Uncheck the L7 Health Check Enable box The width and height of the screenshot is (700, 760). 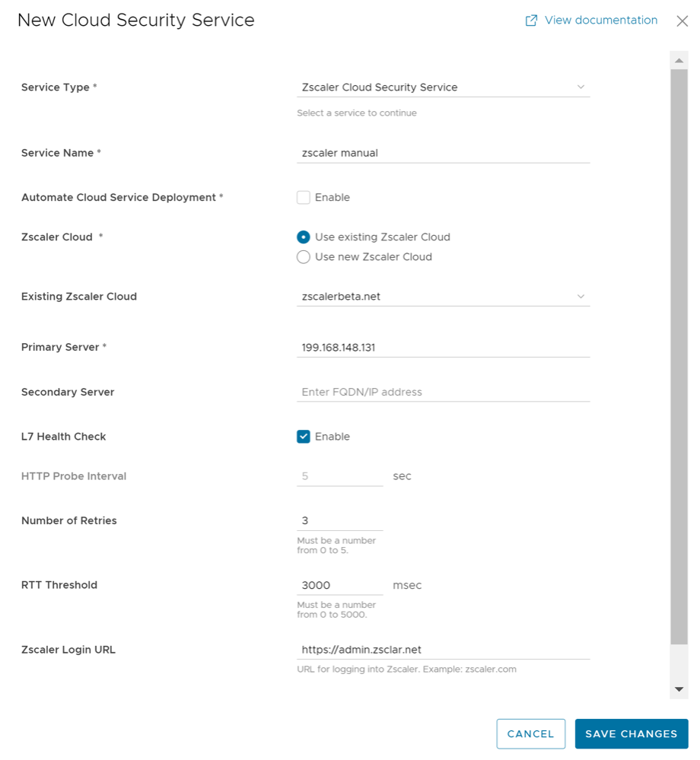(x=304, y=437)
